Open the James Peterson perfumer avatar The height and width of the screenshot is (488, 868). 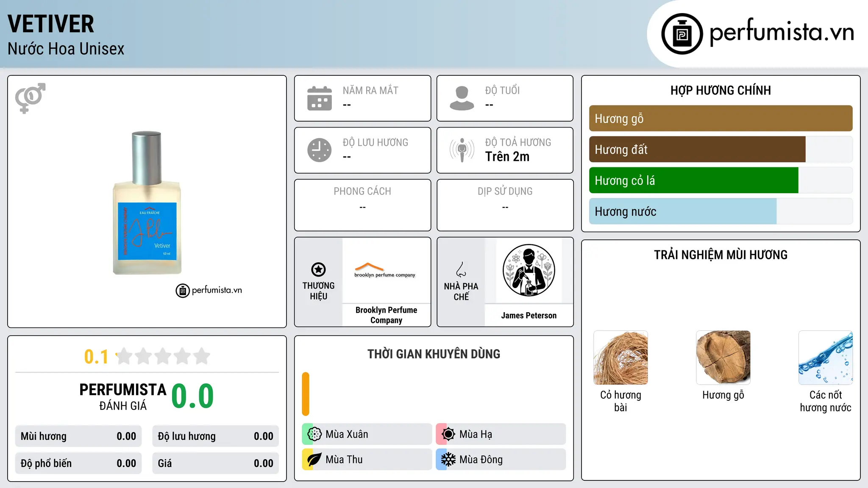click(529, 270)
